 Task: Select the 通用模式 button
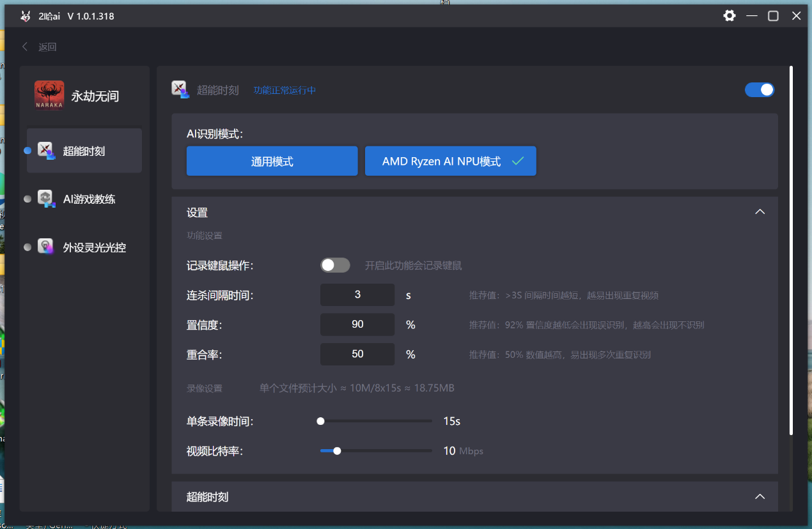pyautogui.click(x=272, y=161)
